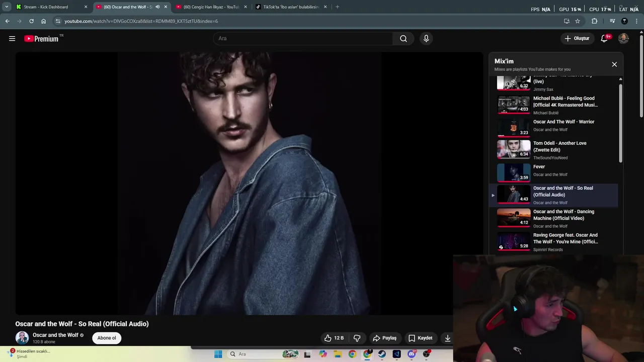Go to the browser home page
This screenshot has height=362, width=644.
(x=43, y=21)
